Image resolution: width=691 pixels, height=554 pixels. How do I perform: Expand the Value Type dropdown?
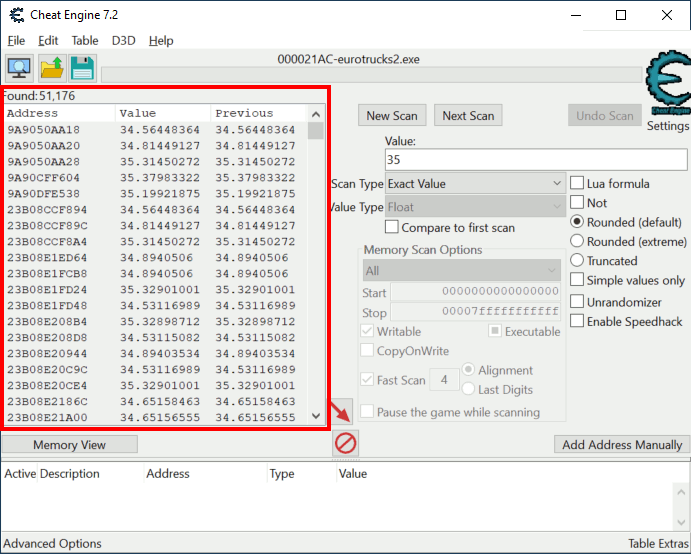click(475, 207)
